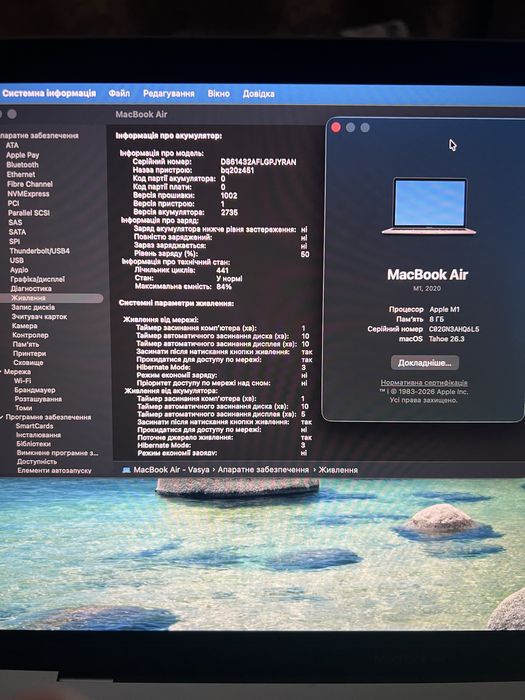525x700 pixels.
Task: Click the Докладніше… button
Action: coord(425,363)
